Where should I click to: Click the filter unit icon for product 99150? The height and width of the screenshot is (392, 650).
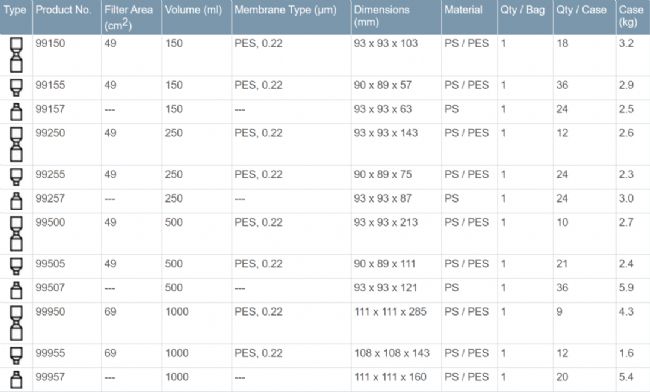click(16, 55)
